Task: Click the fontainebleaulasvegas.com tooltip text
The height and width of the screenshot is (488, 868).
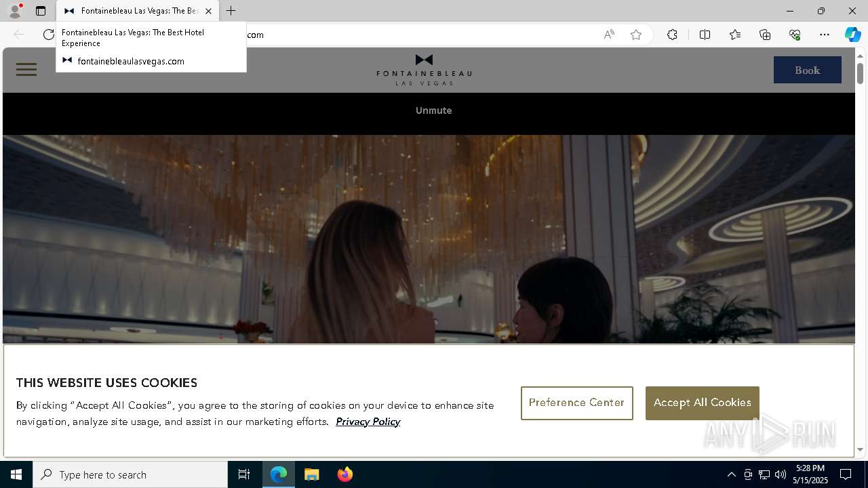Action: pos(131,61)
